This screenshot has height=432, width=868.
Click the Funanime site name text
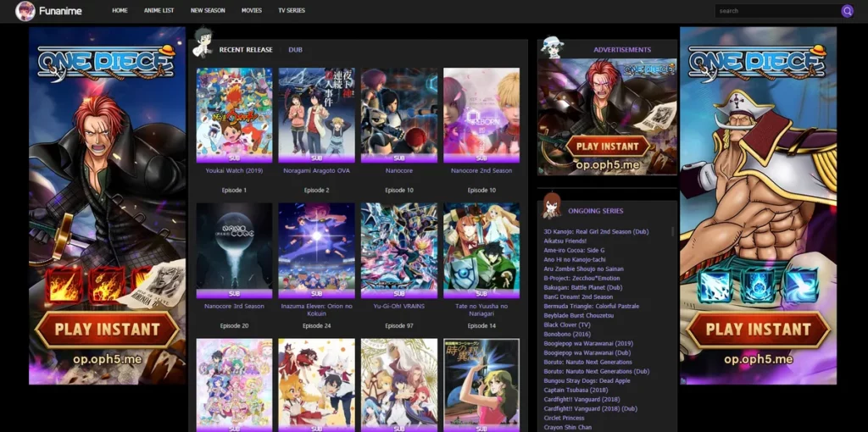click(x=60, y=11)
